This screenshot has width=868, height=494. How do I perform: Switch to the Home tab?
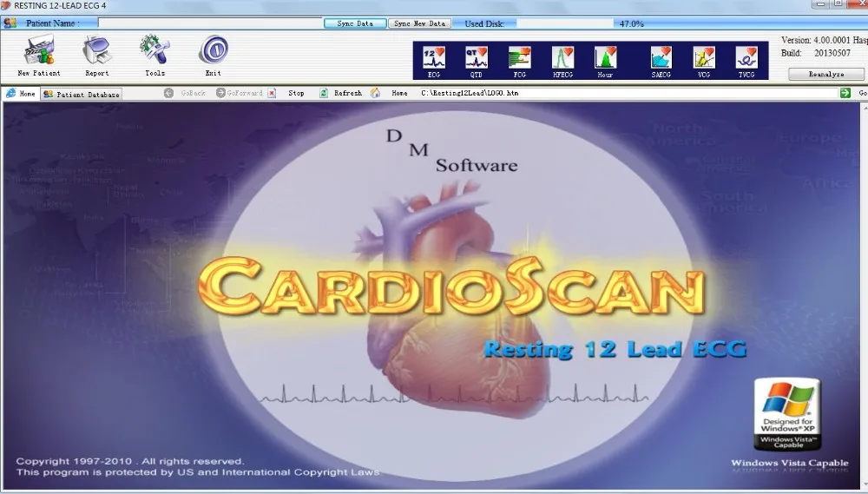point(21,94)
